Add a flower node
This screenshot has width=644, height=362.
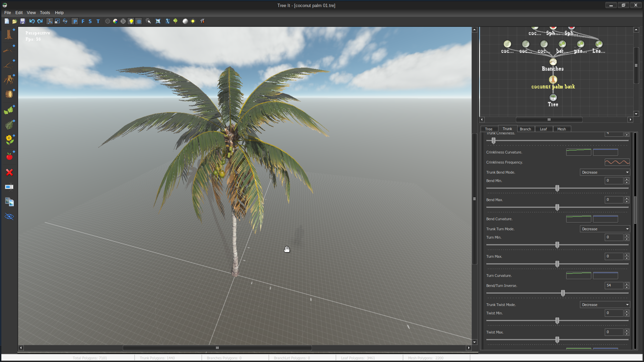[9, 139]
